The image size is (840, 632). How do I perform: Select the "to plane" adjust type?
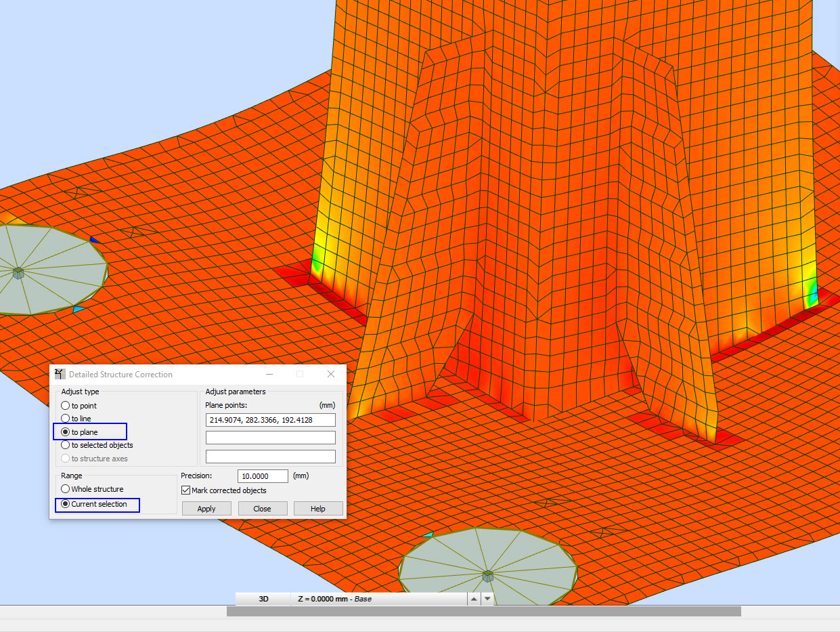tap(66, 431)
